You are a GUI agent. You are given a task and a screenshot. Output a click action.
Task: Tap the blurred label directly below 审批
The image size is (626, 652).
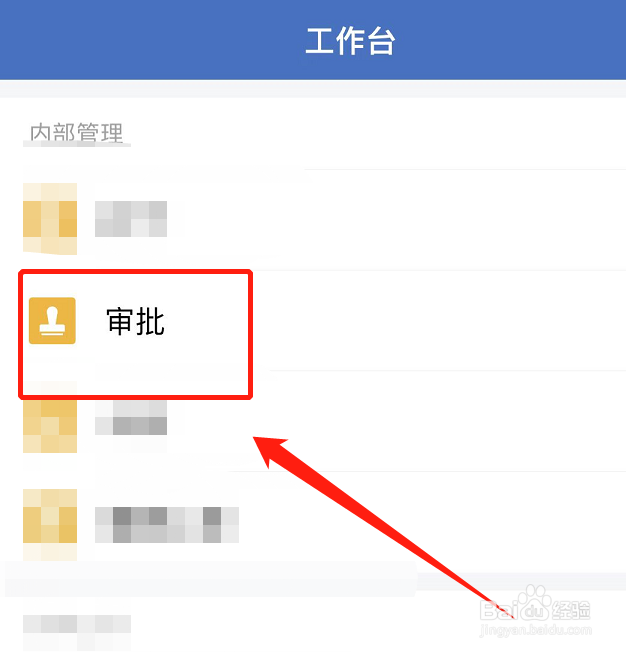coord(131,417)
